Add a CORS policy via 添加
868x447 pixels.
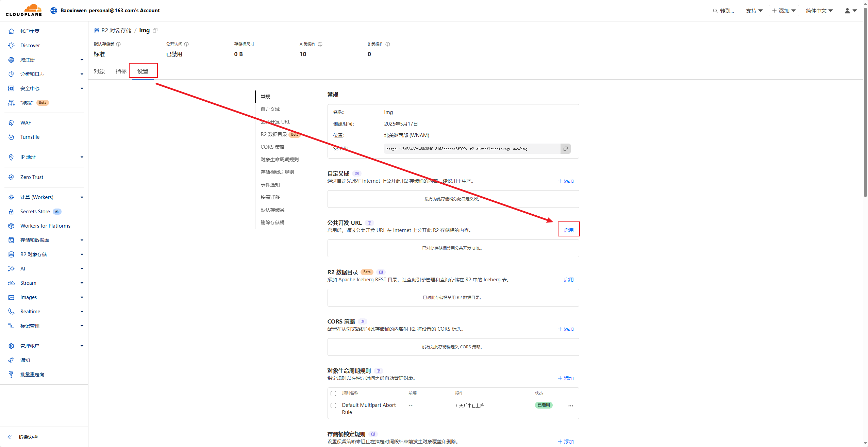tap(566, 329)
